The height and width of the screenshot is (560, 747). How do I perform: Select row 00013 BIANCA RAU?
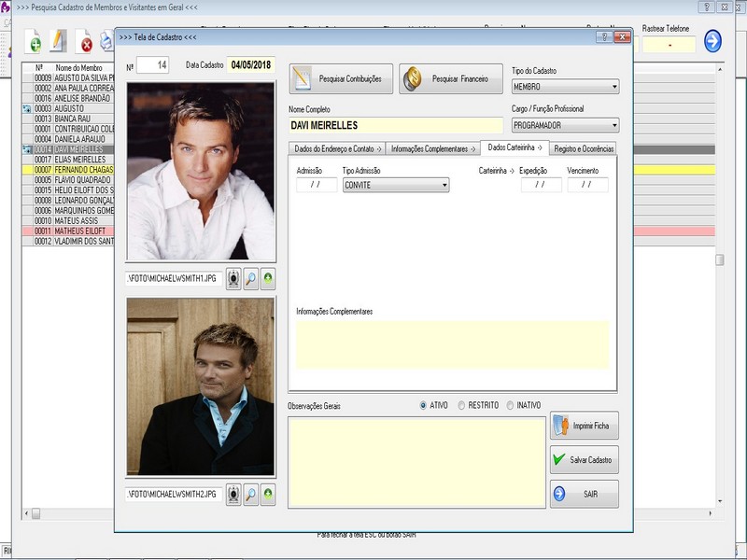[x=68, y=119]
